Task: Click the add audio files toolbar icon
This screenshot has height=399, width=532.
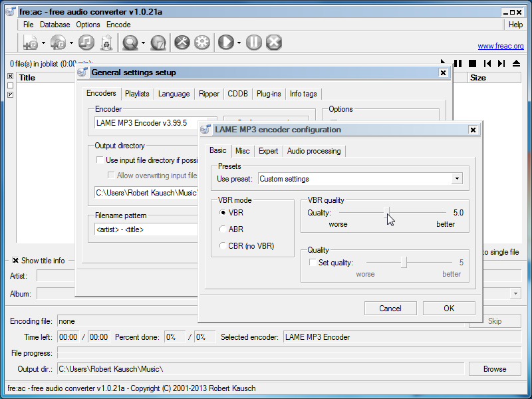Action: pos(31,43)
